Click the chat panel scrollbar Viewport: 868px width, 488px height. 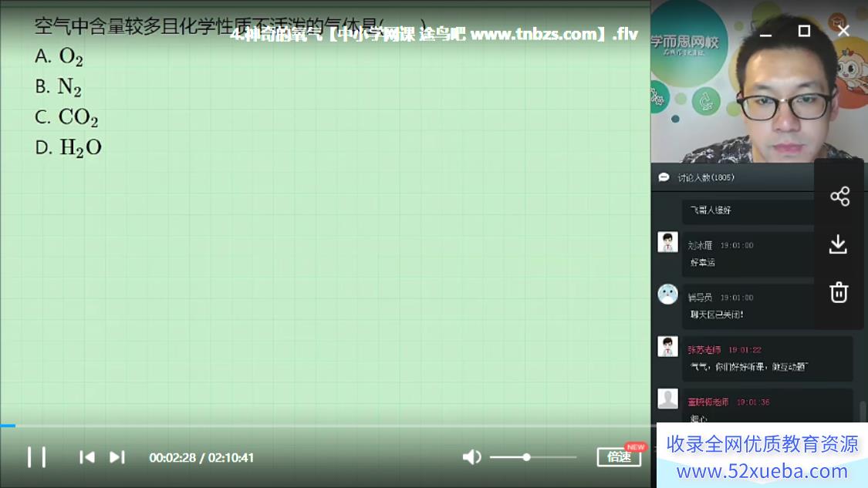click(x=863, y=411)
